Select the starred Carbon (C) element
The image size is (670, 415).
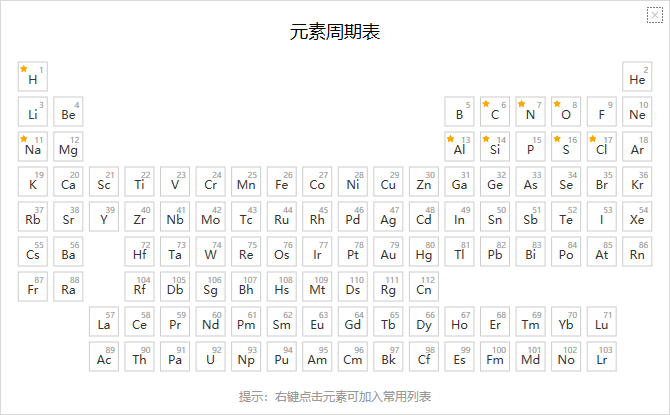click(495, 112)
